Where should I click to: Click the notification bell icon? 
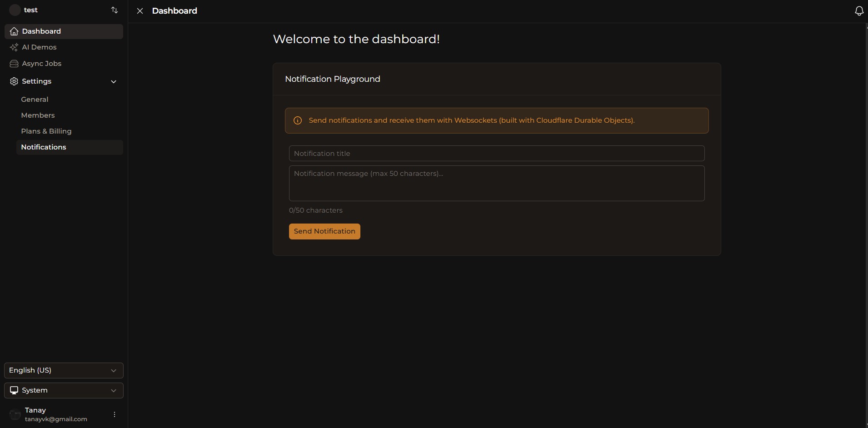pos(858,11)
